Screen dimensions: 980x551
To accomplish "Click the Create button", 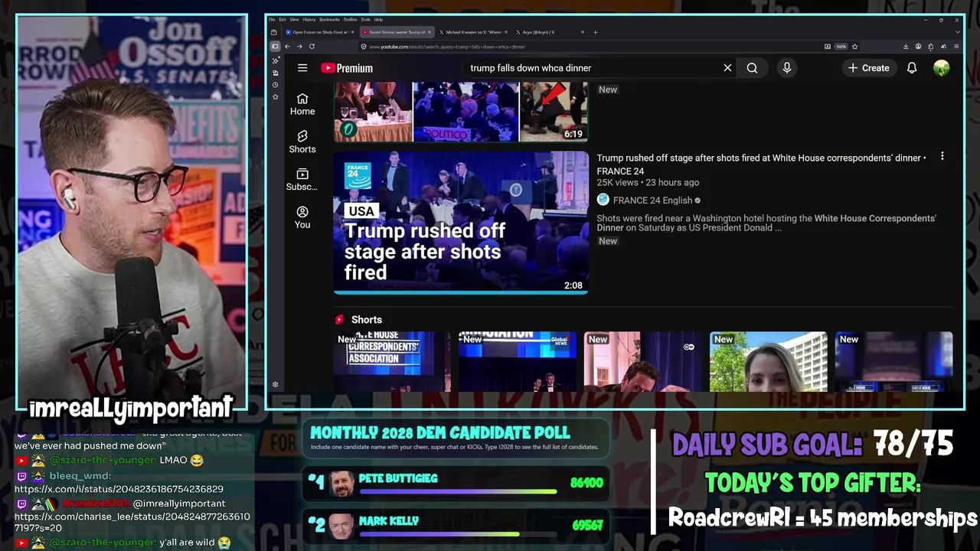I will (x=868, y=68).
